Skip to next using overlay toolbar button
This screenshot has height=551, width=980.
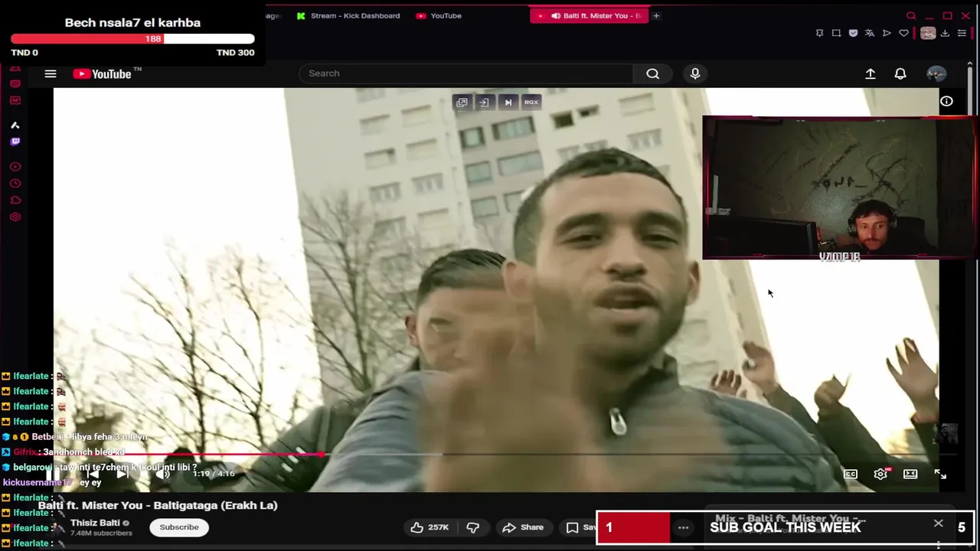click(x=508, y=102)
